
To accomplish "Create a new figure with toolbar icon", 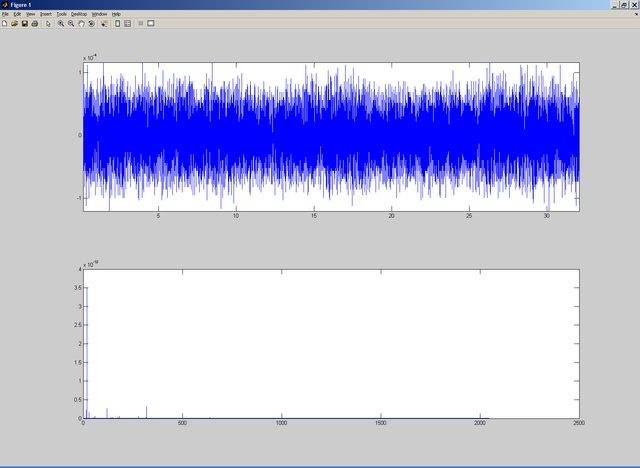I will (5, 23).
